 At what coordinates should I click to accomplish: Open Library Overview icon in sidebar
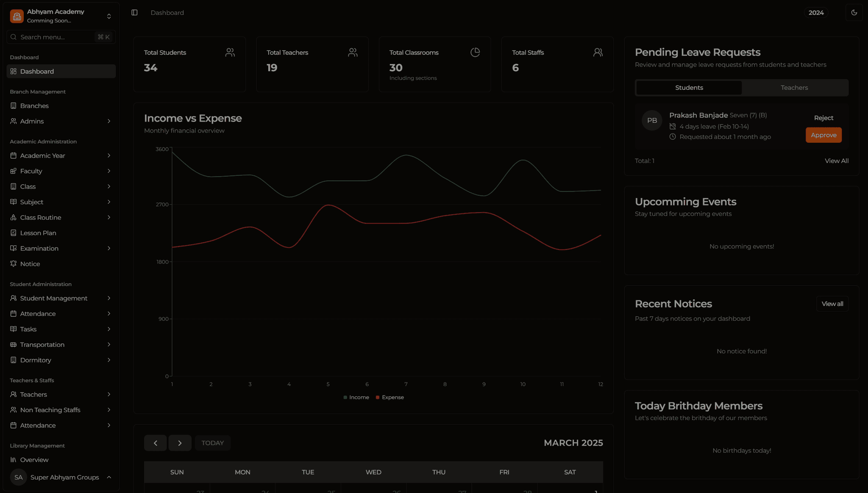[14, 460]
